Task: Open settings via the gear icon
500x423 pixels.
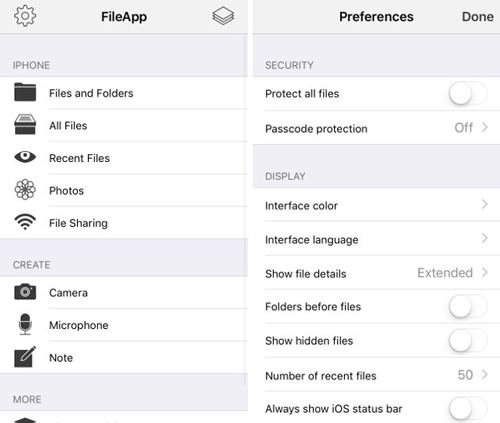Action: click(x=25, y=16)
